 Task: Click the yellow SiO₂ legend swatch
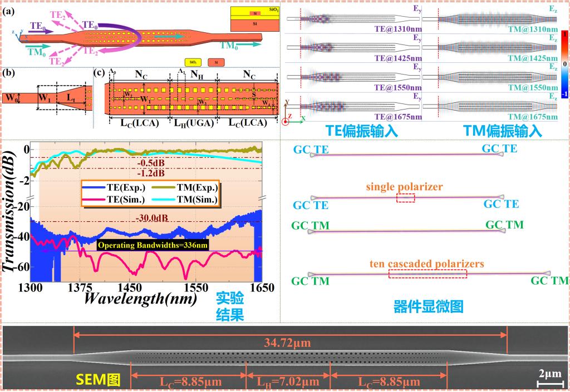coord(191,62)
